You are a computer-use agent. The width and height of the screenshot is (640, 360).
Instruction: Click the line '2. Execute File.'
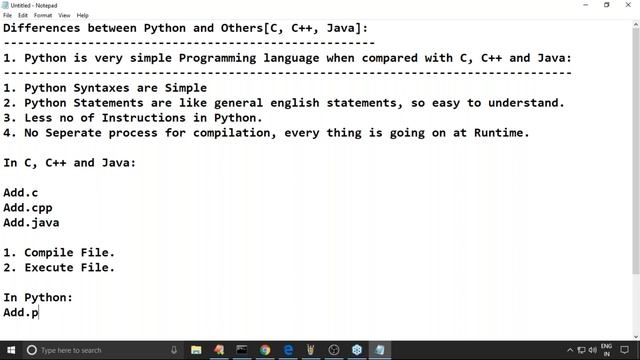(59, 268)
